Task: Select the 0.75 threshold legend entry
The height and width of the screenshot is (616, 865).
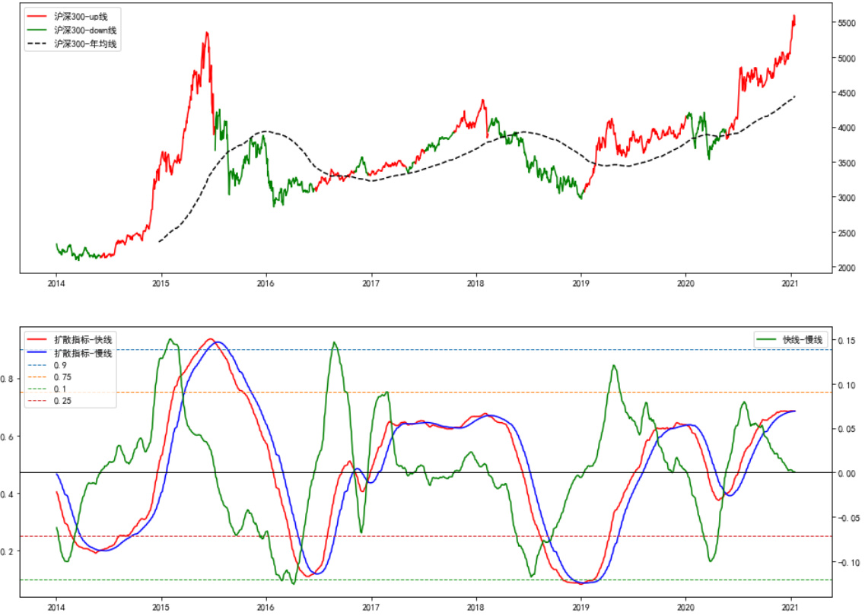Action: [62, 377]
